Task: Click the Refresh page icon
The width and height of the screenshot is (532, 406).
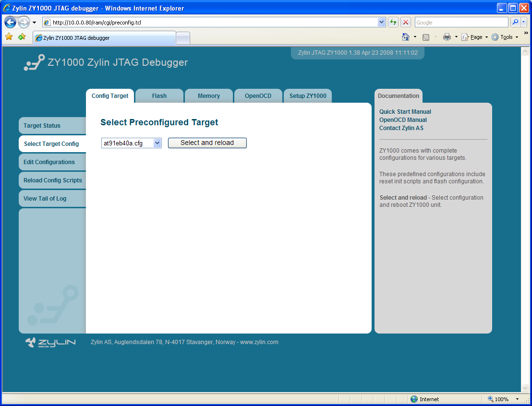Action: (393, 23)
